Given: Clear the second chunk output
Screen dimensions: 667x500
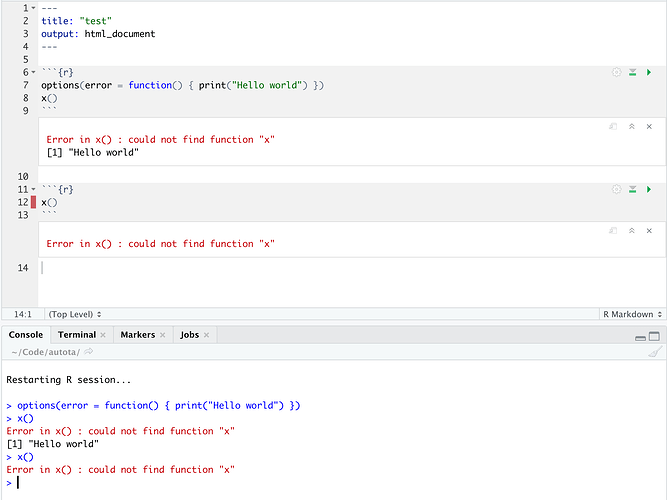Looking at the screenshot, I should [x=649, y=231].
